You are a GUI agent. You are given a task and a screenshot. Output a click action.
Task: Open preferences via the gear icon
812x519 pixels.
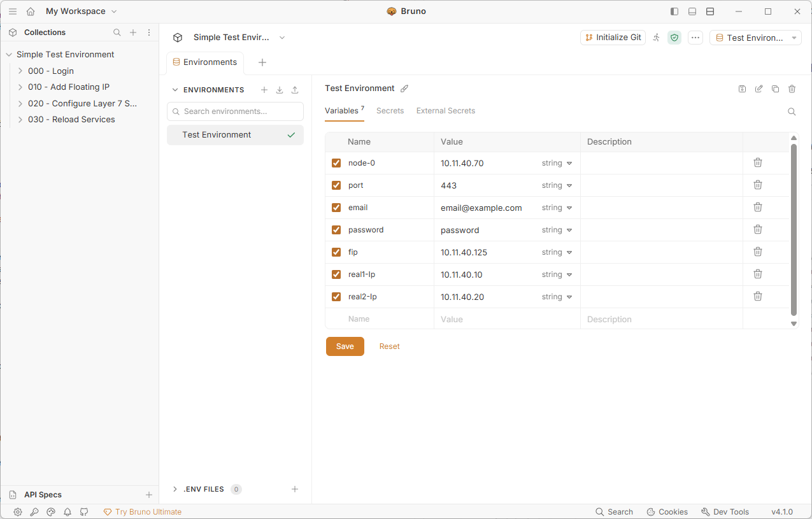pos(18,512)
